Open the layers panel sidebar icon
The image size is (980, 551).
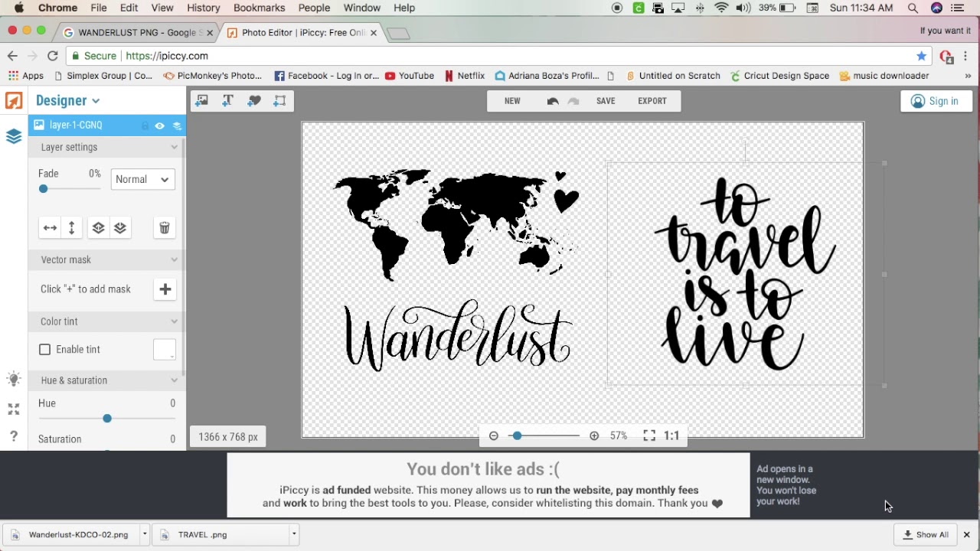(x=14, y=136)
